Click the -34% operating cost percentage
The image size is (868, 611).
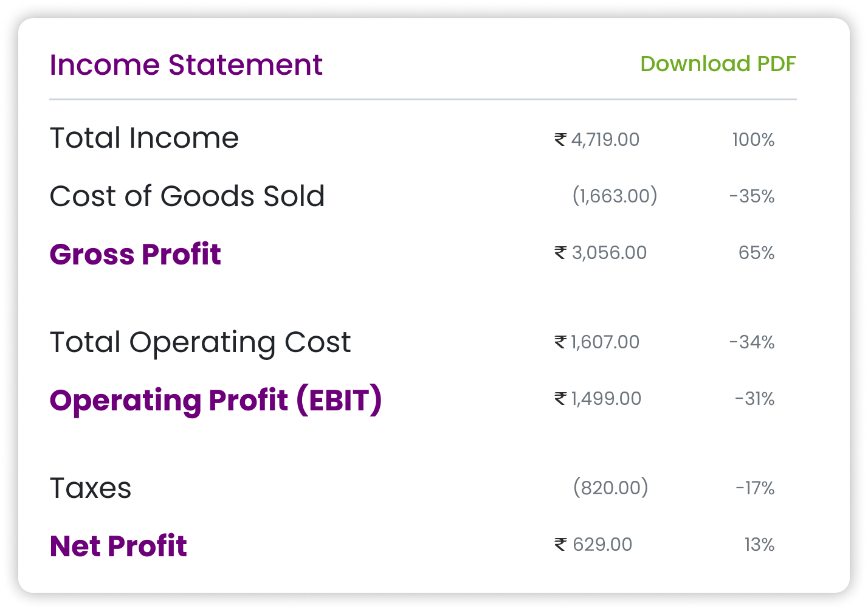pyautogui.click(x=752, y=343)
